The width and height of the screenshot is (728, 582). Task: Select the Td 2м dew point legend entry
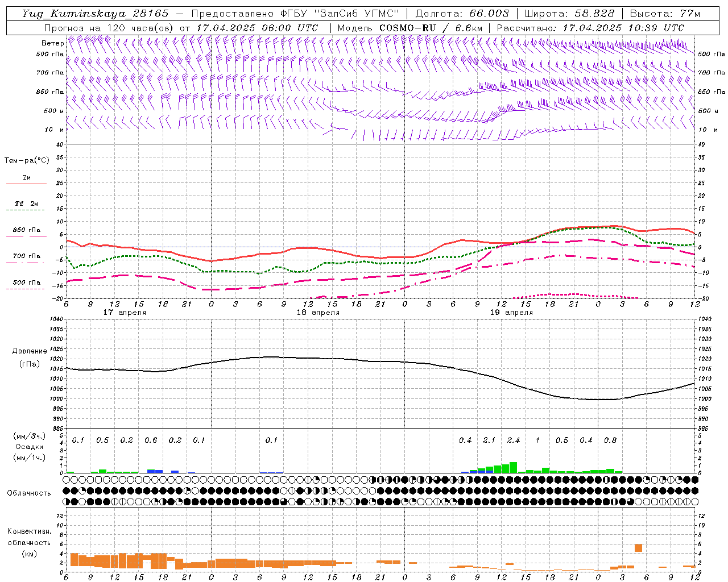click(x=26, y=203)
